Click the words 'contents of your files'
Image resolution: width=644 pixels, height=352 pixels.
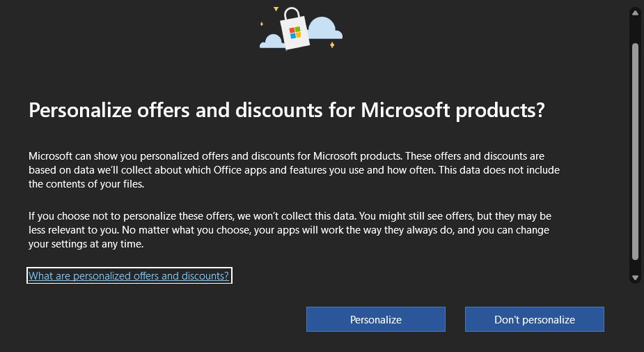(97, 184)
